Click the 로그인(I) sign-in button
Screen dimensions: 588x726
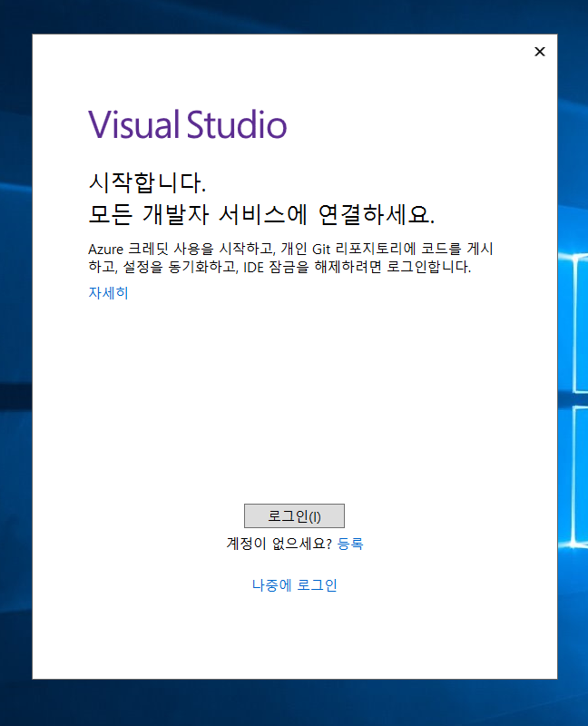[294, 515]
